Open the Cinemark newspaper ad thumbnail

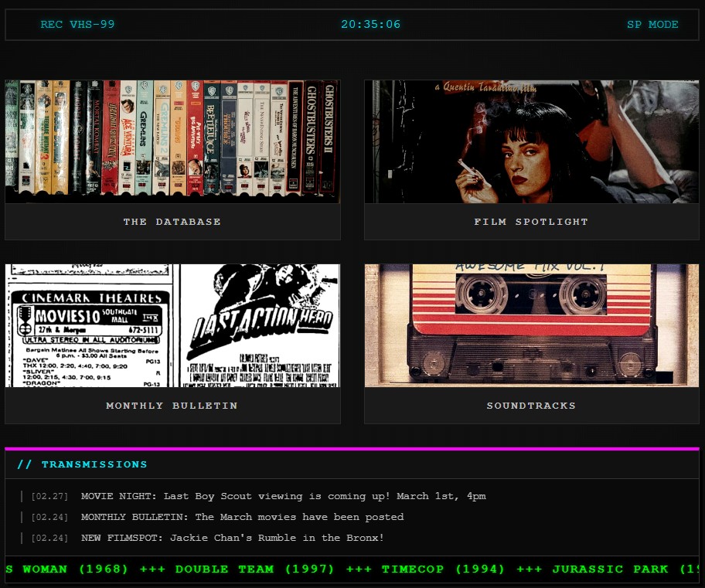click(x=172, y=325)
